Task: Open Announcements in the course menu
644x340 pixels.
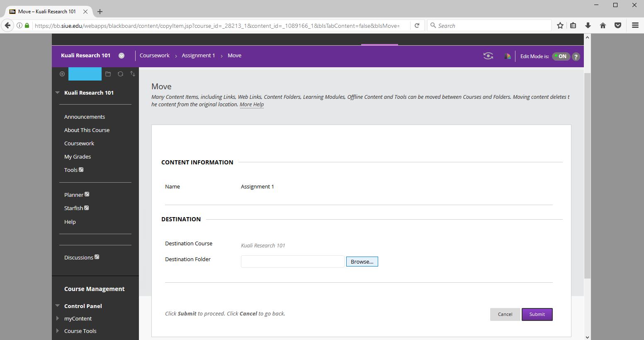Action: point(85,117)
